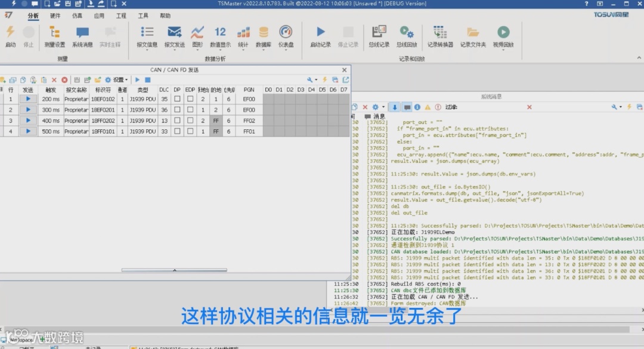The width and height of the screenshot is (644, 349).
Task: Open 数值显示 numeric display
Action: click(220, 37)
